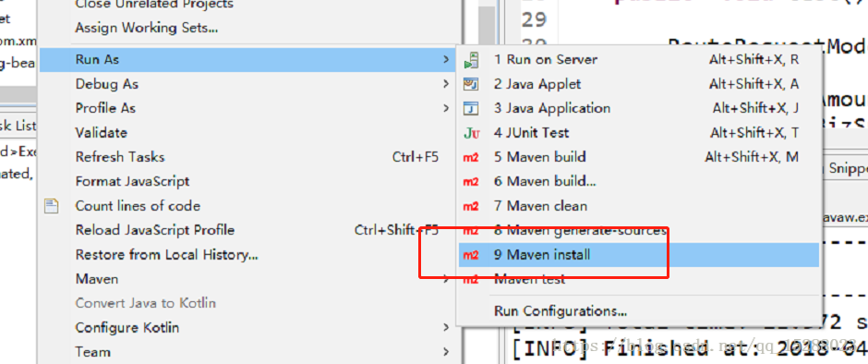Choose Refresh Tasks
Screen dimensions: 868x364
coord(247,157)
